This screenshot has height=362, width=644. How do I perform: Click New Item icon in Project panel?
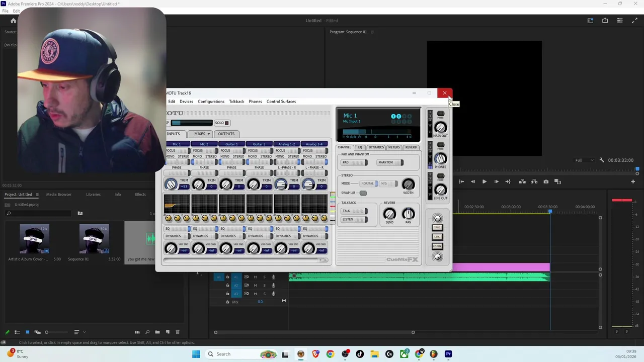pyautogui.click(x=168, y=332)
